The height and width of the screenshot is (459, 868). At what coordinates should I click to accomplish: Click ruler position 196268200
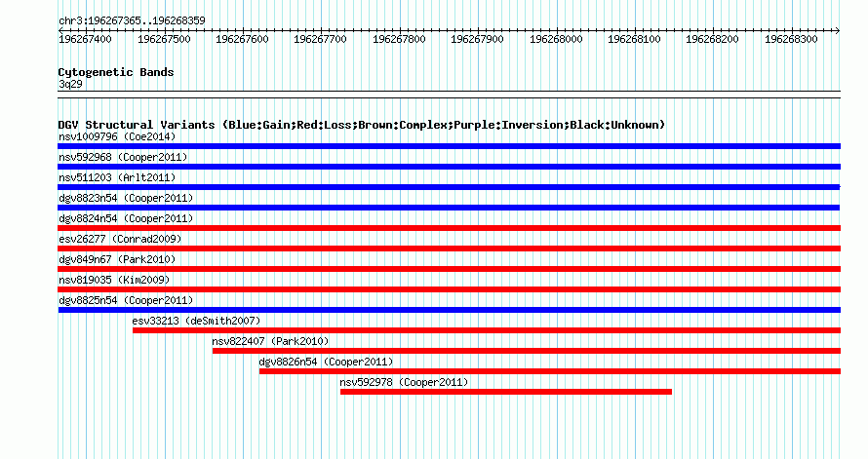coord(713,39)
